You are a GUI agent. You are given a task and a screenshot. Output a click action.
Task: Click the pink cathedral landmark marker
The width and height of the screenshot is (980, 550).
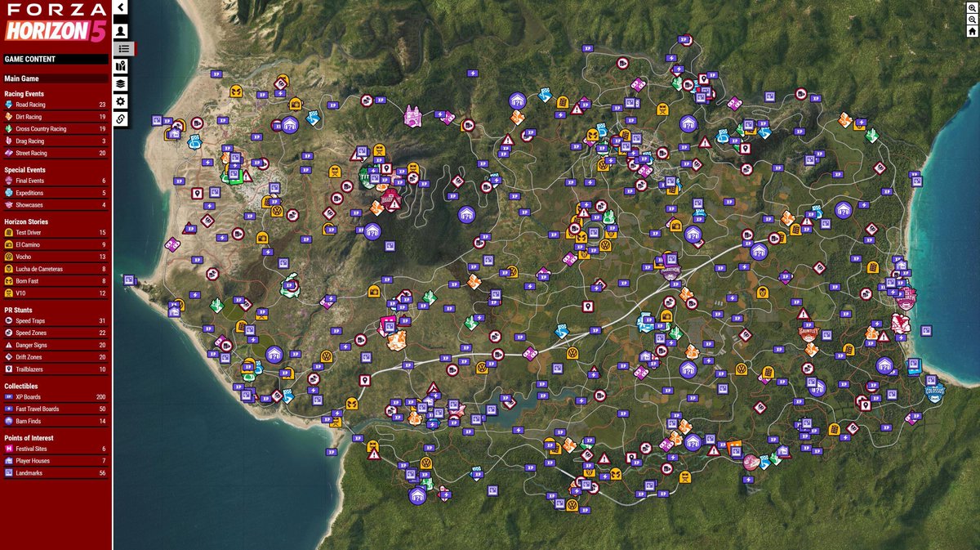(x=413, y=116)
